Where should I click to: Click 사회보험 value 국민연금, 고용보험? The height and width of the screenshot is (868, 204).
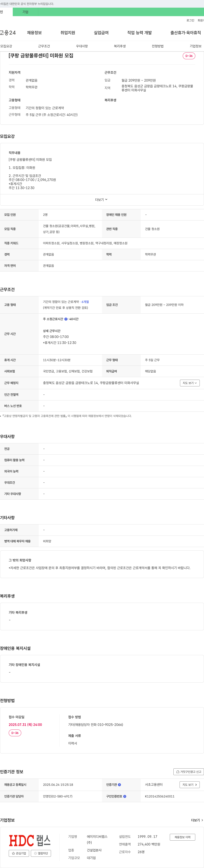coord(68,371)
